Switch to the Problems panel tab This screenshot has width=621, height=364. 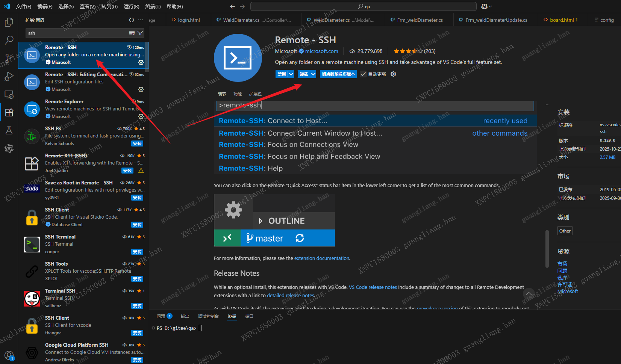pyautogui.click(x=164, y=316)
